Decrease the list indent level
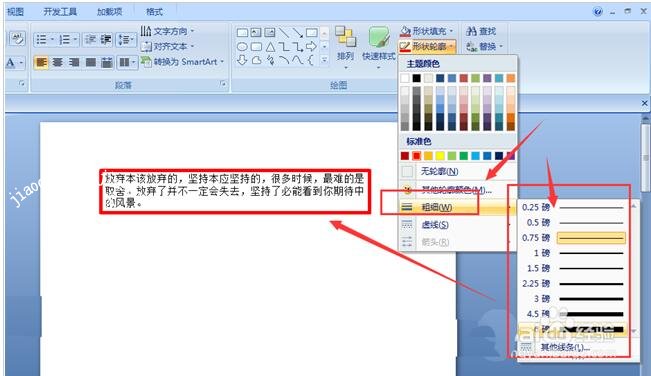The image size is (651, 376). click(90, 39)
